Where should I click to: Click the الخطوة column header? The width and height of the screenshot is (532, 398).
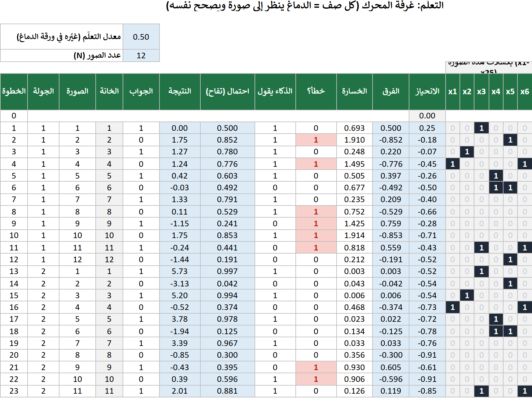tap(14, 91)
